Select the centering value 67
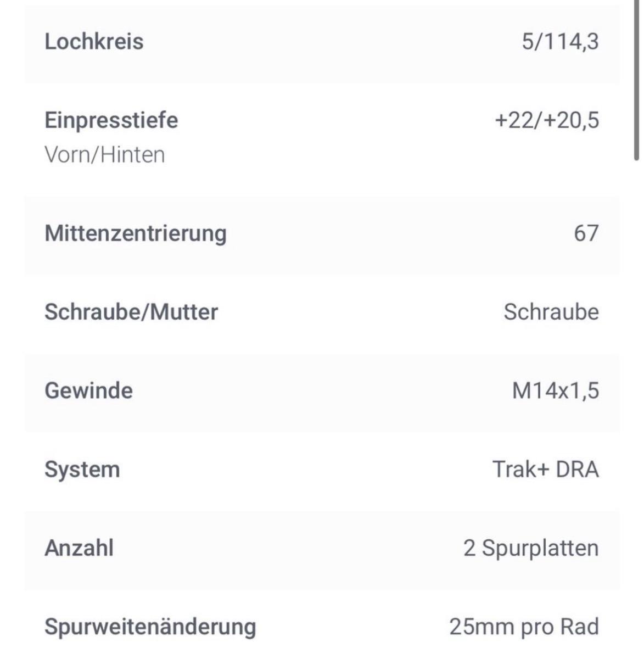 [x=586, y=233]
